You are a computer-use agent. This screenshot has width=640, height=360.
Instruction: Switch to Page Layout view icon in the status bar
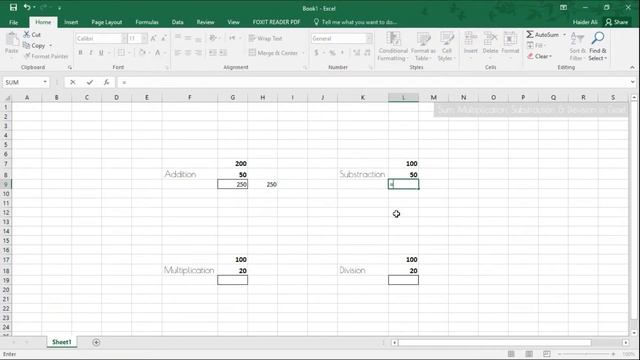[529, 354]
